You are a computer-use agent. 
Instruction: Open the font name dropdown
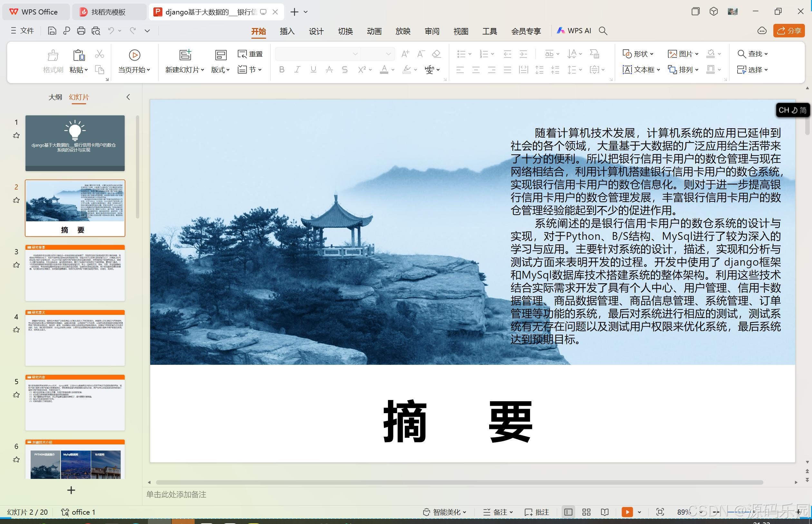click(x=355, y=53)
